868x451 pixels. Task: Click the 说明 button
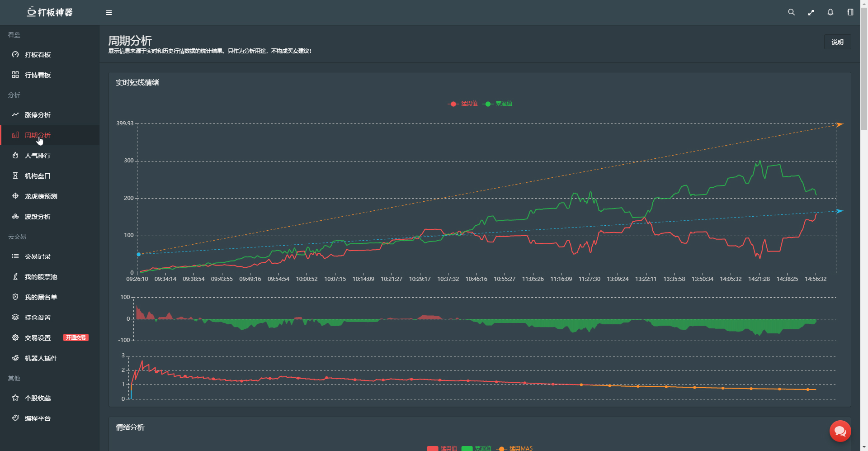[837, 42]
